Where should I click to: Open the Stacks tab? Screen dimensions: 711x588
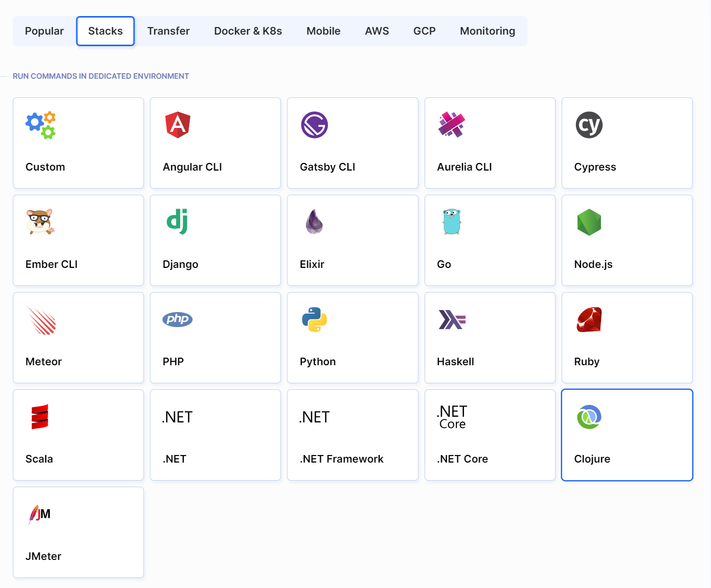[x=105, y=31]
